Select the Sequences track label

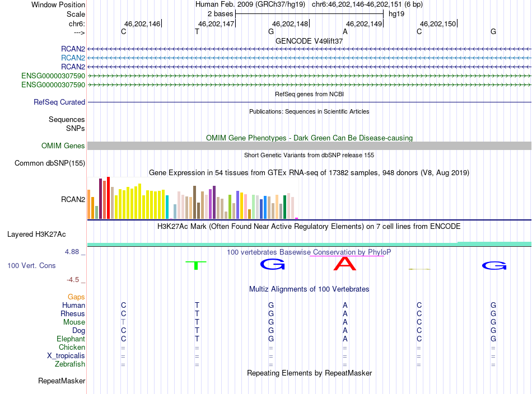67,119
